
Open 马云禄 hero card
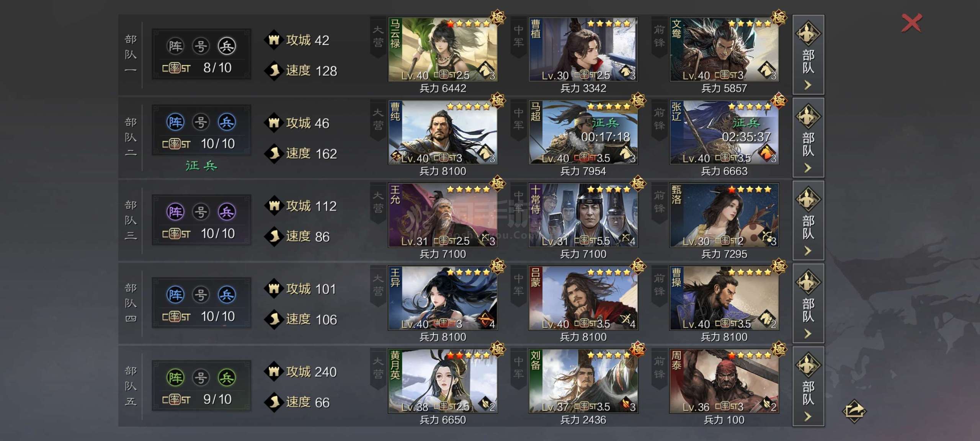tap(443, 49)
